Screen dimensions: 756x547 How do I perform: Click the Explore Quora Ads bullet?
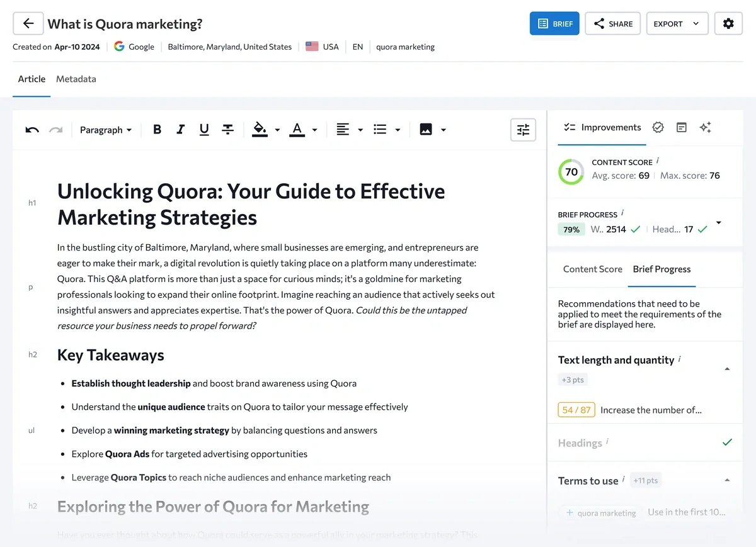tap(190, 454)
